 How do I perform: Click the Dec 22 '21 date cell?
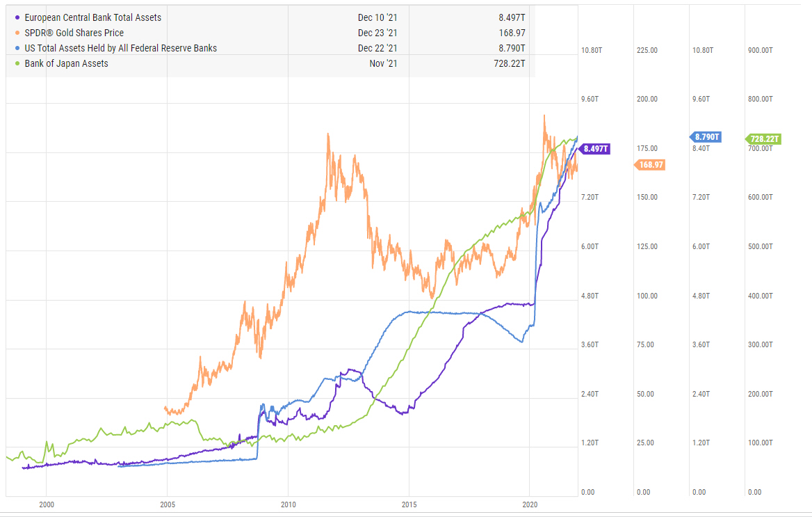377,48
